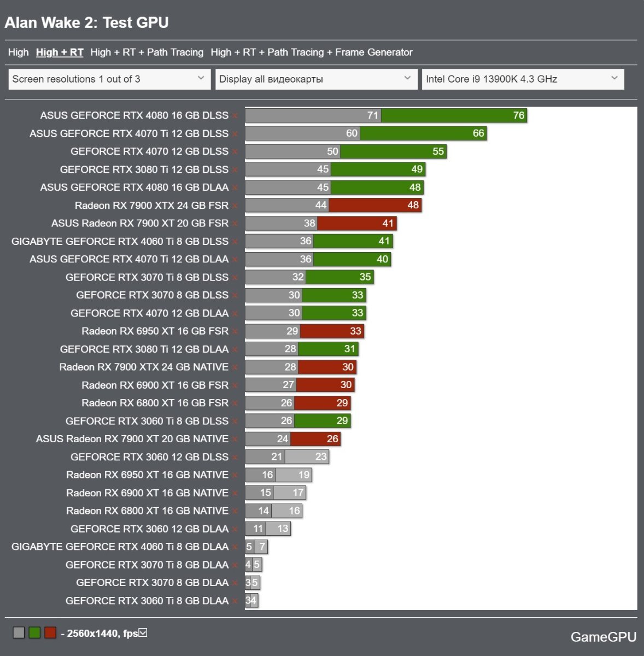
Task: Remove Radeon RX 6900 XT 16 GB NATIVE via red x
Action: (235, 494)
